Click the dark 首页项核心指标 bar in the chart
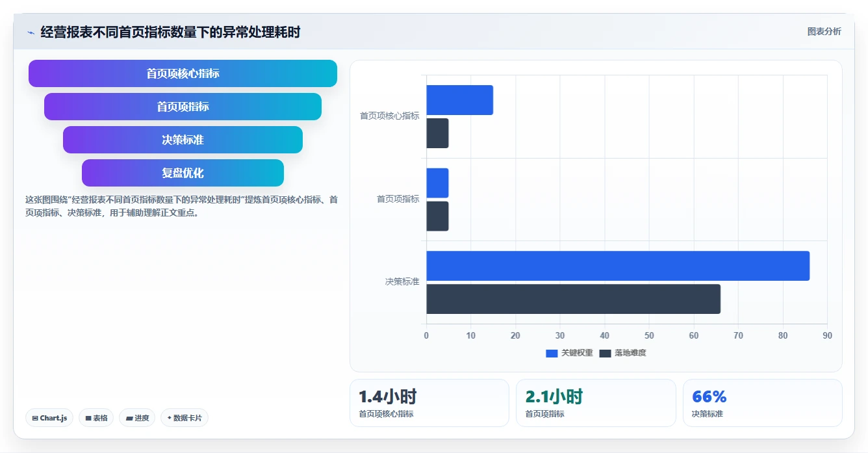 point(437,133)
